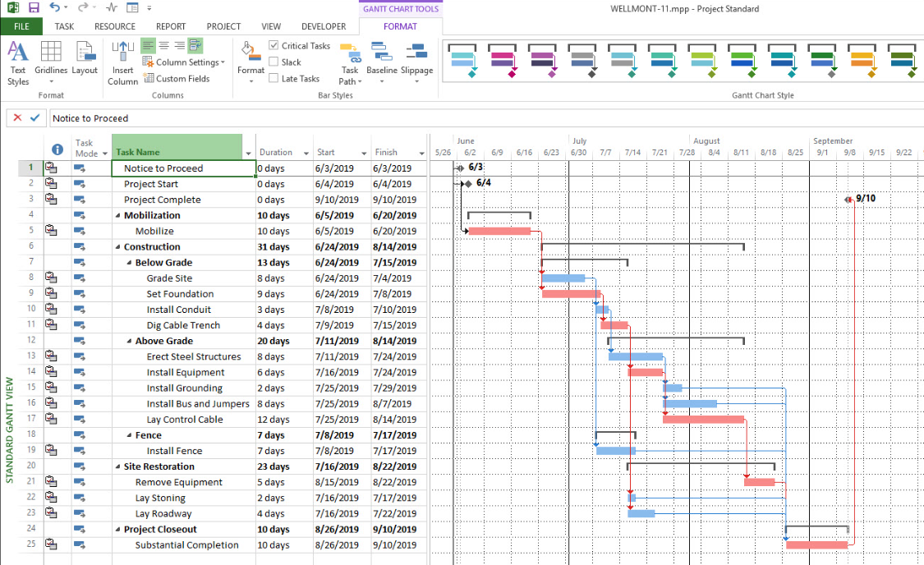Collapse the Site Restoration summary task

click(117, 466)
